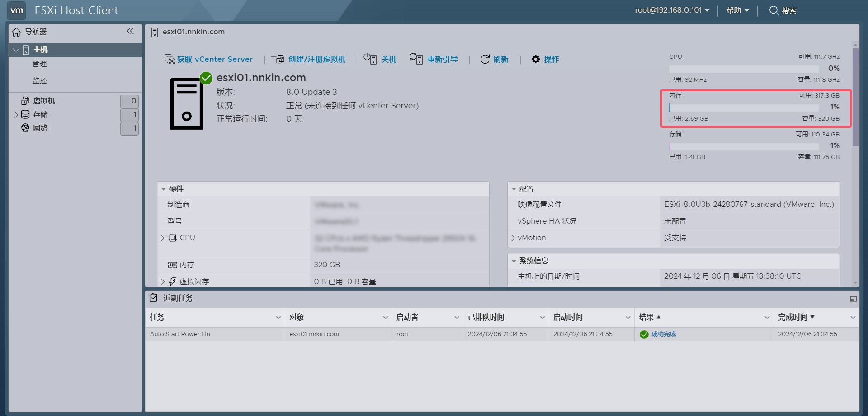Expand the Storage (存储) tree node
The image size is (868, 416).
(16, 115)
